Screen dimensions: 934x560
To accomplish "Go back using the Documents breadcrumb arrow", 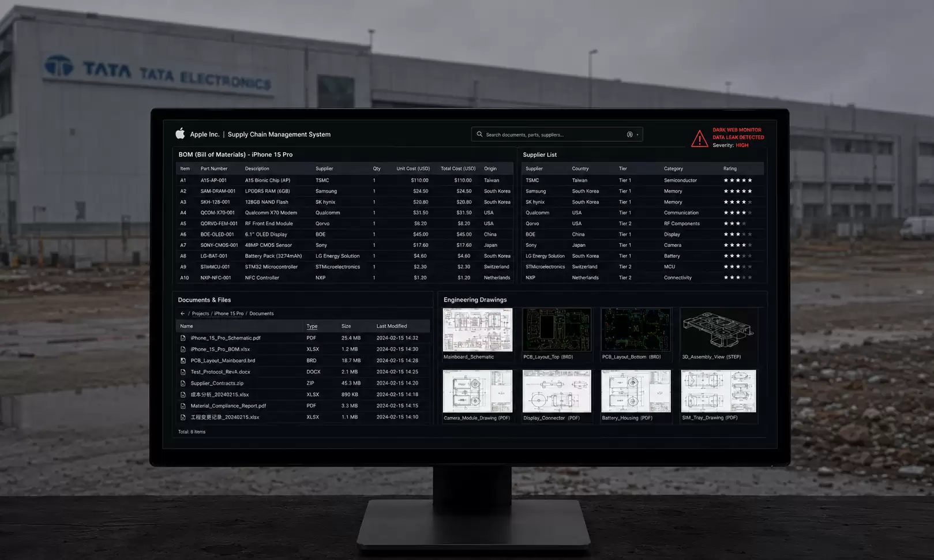I will [x=182, y=314].
